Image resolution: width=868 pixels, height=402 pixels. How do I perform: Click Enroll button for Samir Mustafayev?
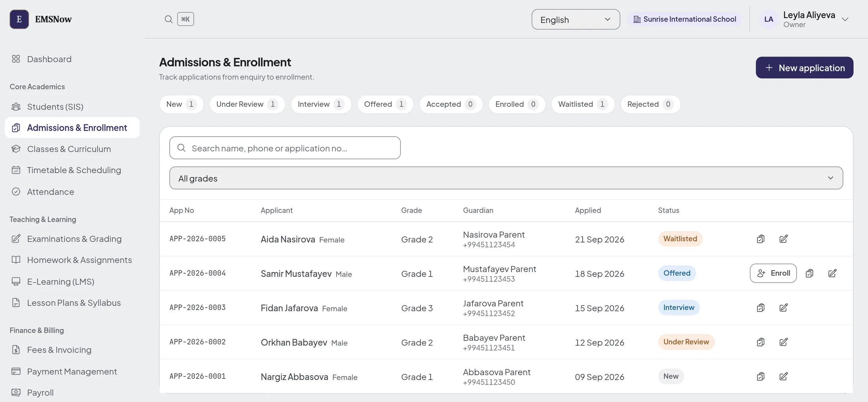[773, 273]
